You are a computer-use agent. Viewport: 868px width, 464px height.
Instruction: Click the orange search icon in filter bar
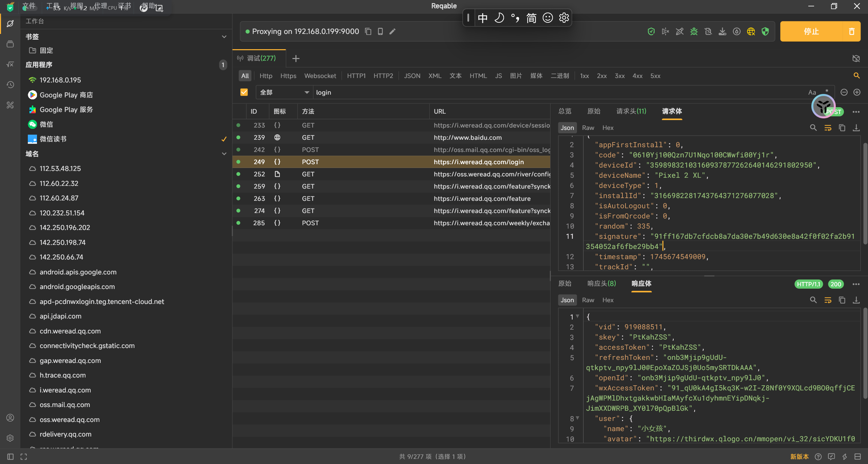click(x=856, y=76)
